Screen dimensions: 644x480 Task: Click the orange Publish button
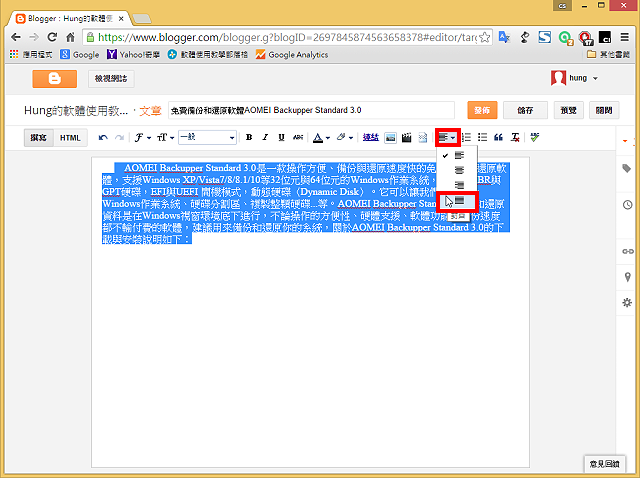tap(482, 110)
